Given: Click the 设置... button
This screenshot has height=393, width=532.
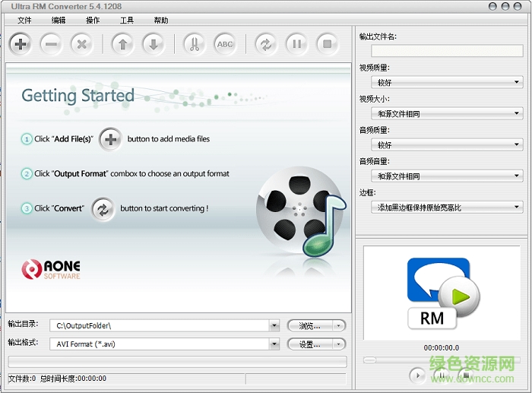Looking at the screenshot, I should coord(316,344).
